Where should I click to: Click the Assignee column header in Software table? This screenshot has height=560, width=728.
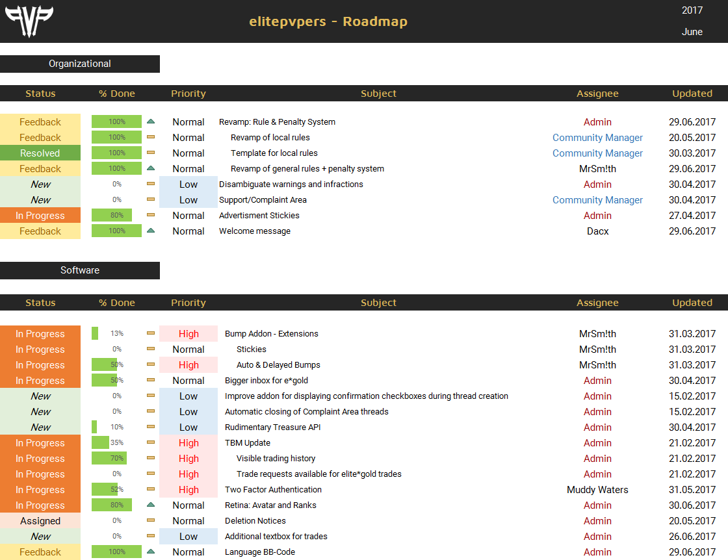coord(597,303)
